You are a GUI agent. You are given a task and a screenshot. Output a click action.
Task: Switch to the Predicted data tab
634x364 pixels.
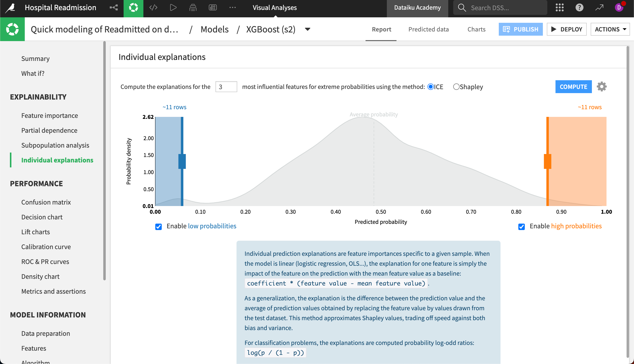click(428, 29)
